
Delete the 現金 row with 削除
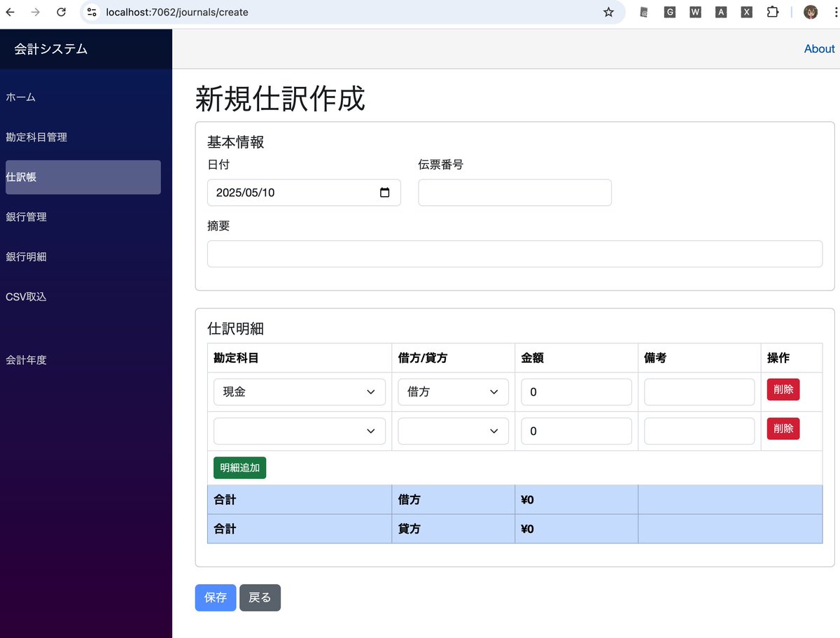[x=783, y=389]
